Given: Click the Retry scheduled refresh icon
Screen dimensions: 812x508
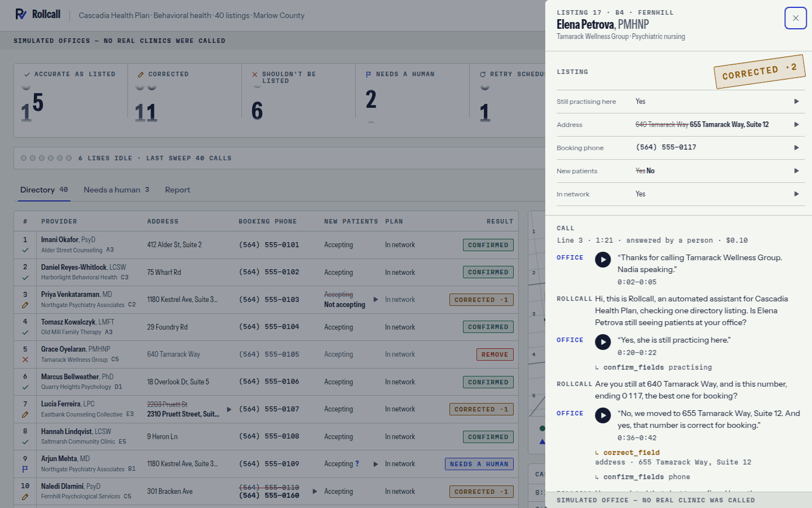Looking at the screenshot, I should (x=483, y=75).
